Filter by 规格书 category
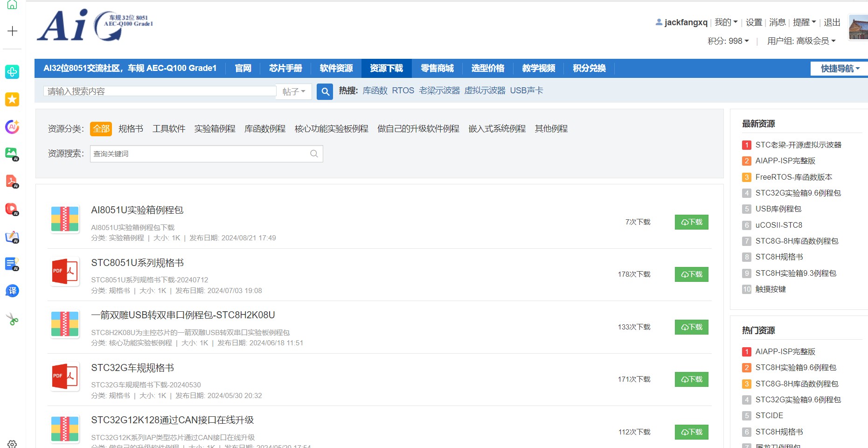This screenshot has height=448, width=868. [x=131, y=129]
